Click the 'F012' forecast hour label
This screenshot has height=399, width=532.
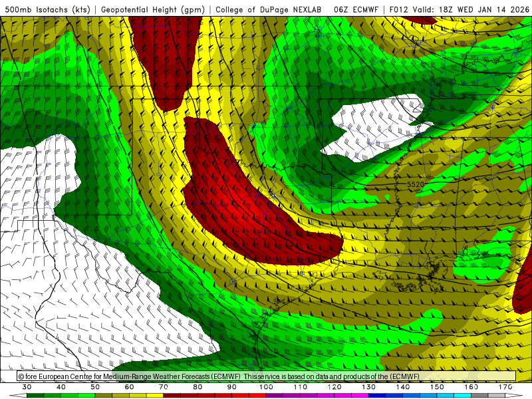398,9
